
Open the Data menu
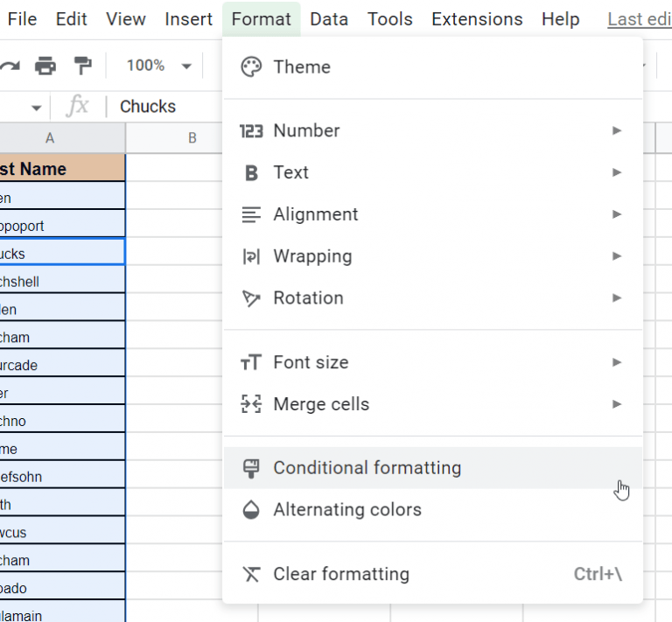(x=329, y=19)
